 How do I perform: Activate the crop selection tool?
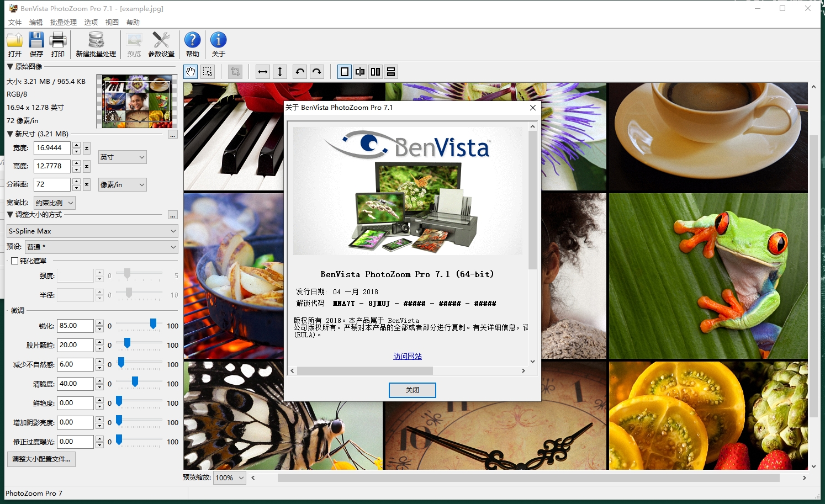[x=207, y=71]
